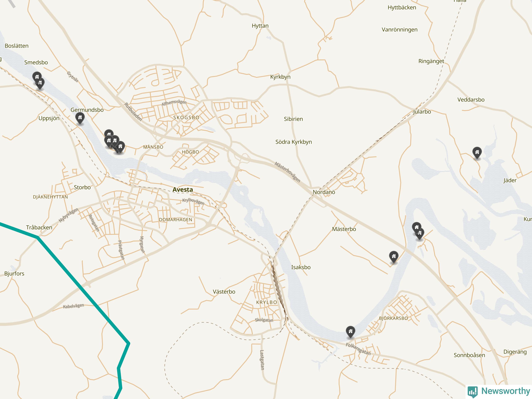Click the upper house marker below Smedsbo

coord(37,77)
